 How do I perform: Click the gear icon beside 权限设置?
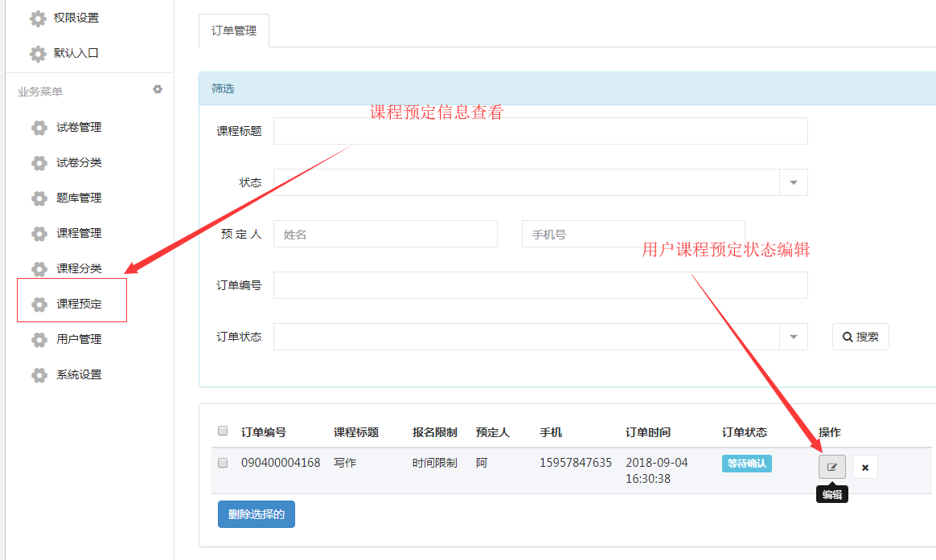click(38, 18)
